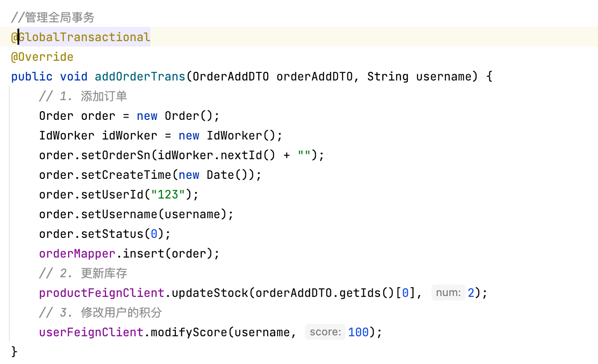Click the 'num:' parameter hint
The height and width of the screenshot is (364, 598).
click(x=448, y=293)
